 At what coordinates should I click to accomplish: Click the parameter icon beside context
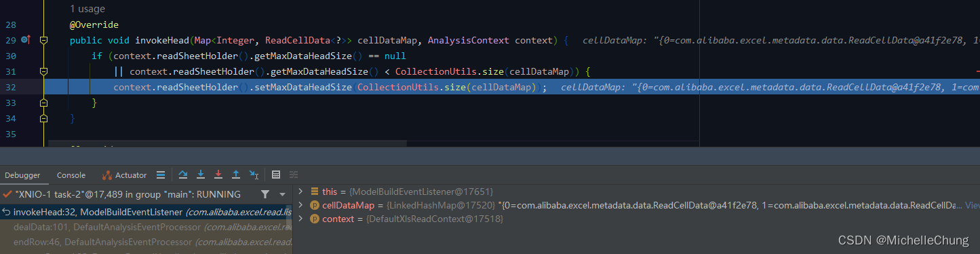point(315,219)
